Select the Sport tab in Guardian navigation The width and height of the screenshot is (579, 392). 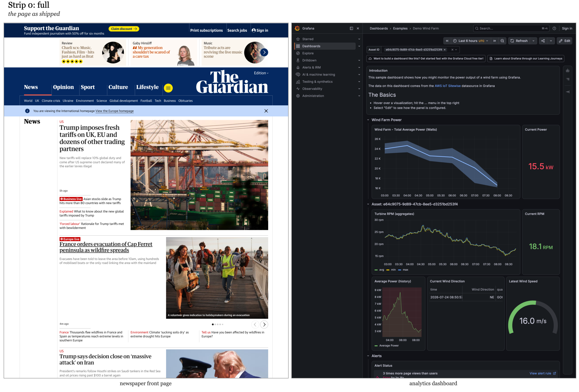coord(88,87)
